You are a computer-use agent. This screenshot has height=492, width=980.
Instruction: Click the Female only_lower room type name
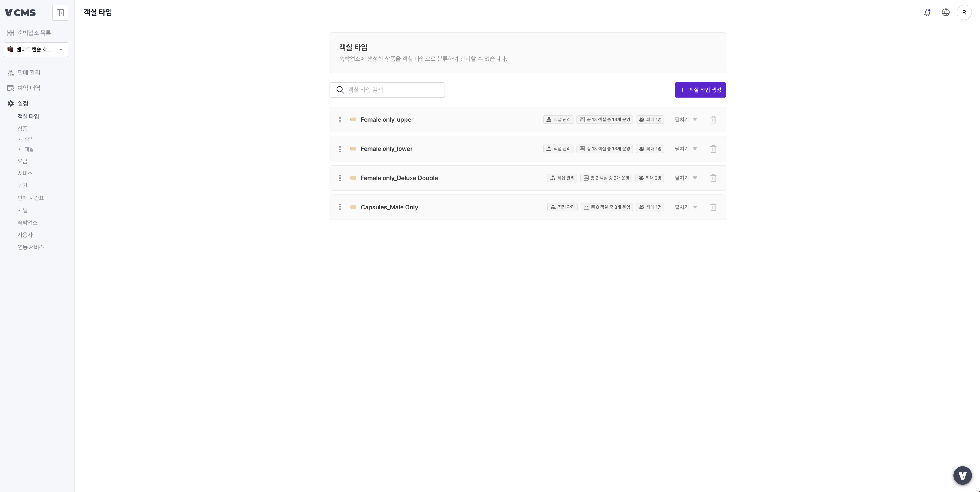386,149
